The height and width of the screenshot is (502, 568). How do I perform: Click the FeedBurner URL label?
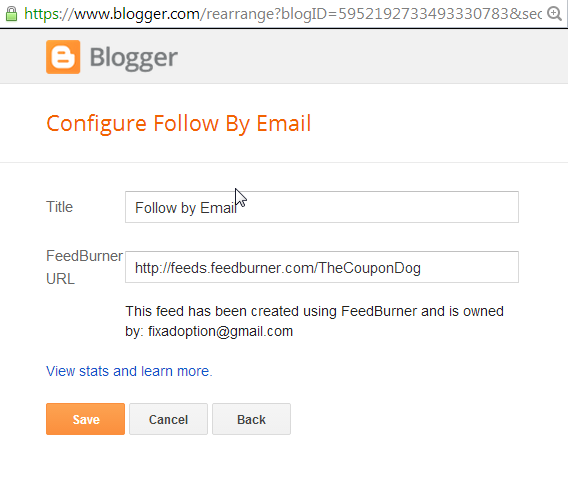click(84, 267)
